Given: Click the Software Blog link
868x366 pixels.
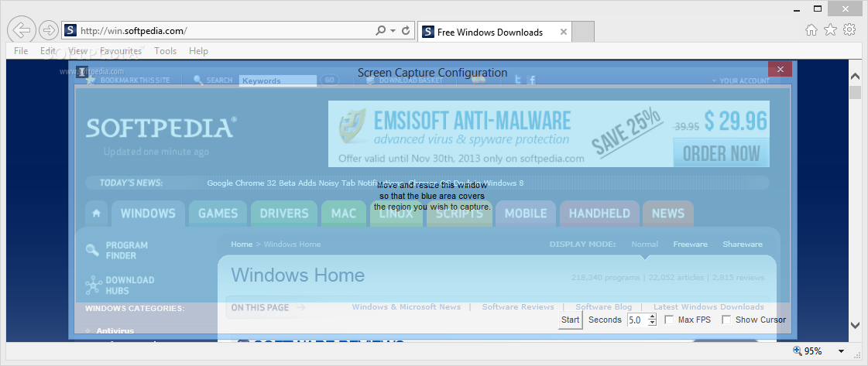Looking at the screenshot, I should 603,307.
